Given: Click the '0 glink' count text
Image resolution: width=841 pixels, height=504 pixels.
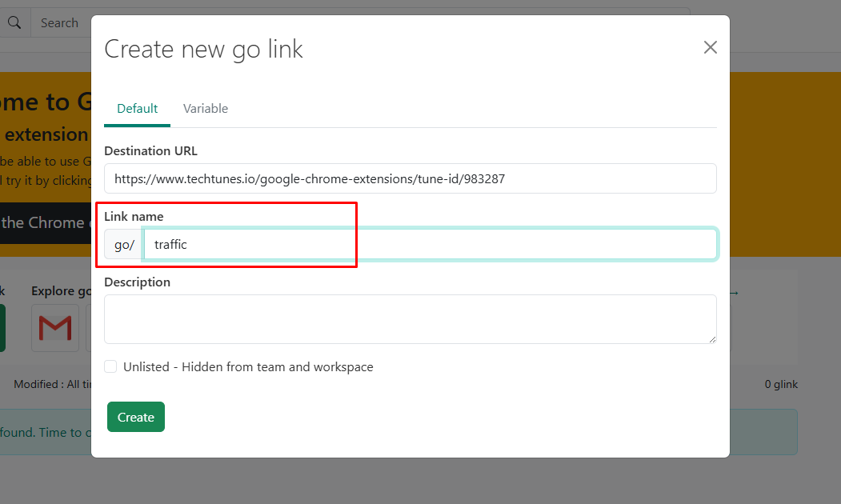Looking at the screenshot, I should [x=781, y=385].
